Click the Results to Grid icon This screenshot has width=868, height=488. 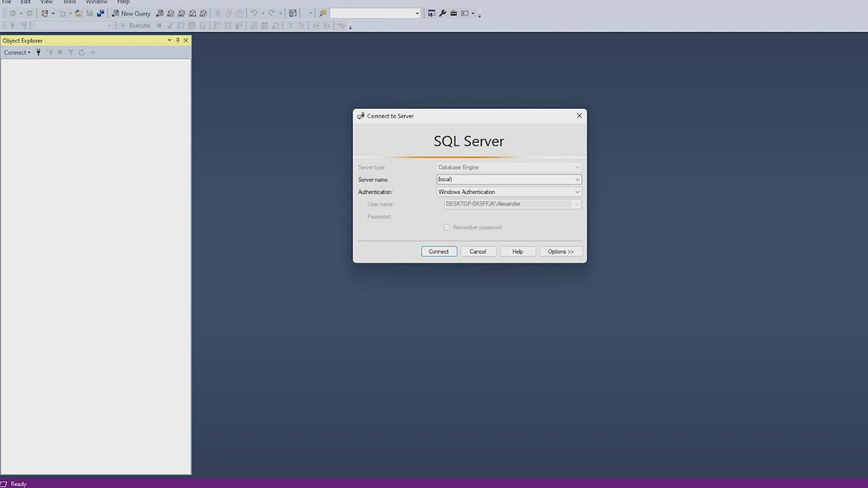[265, 25]
